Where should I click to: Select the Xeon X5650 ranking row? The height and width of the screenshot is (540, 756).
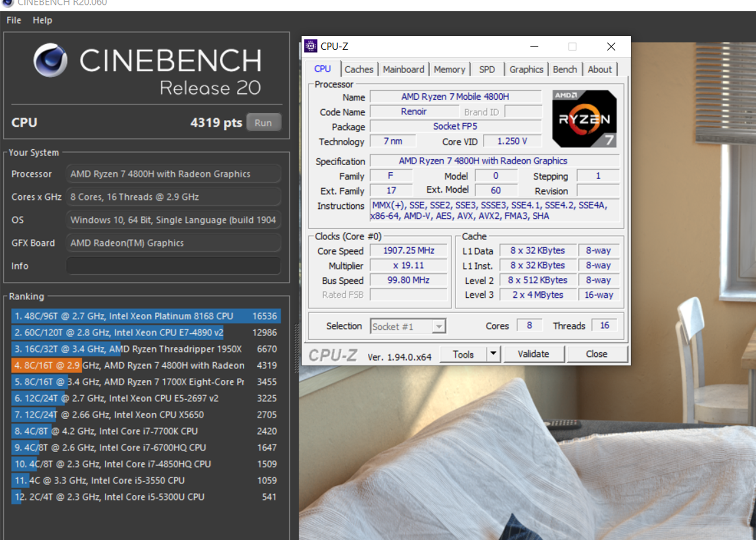146,415
